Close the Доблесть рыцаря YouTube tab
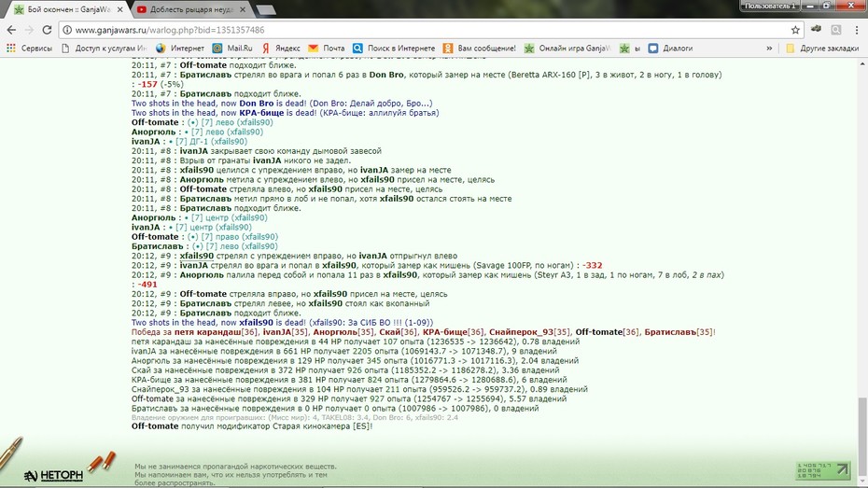Screen dimensions: 868x488 243,9
